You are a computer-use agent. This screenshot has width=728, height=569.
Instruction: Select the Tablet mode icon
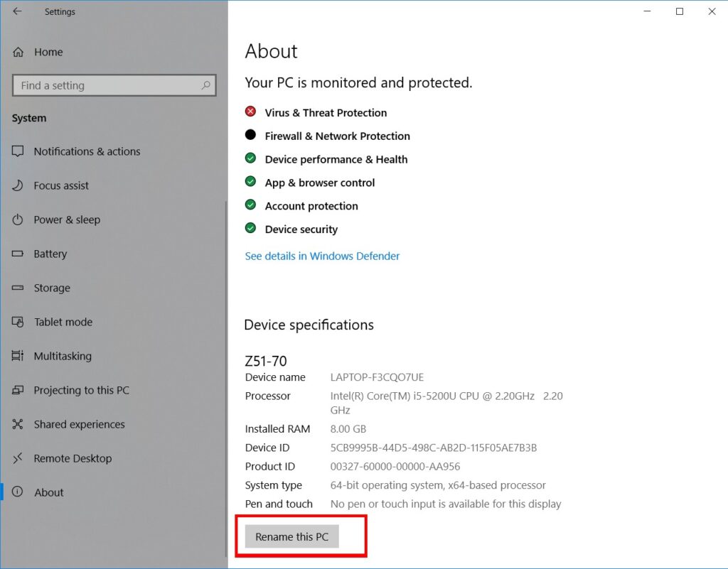[20, 322]
